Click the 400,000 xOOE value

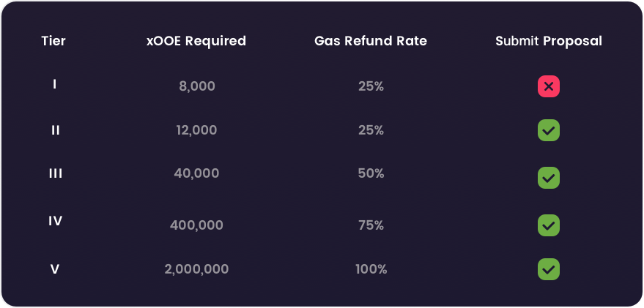(197, 225)
